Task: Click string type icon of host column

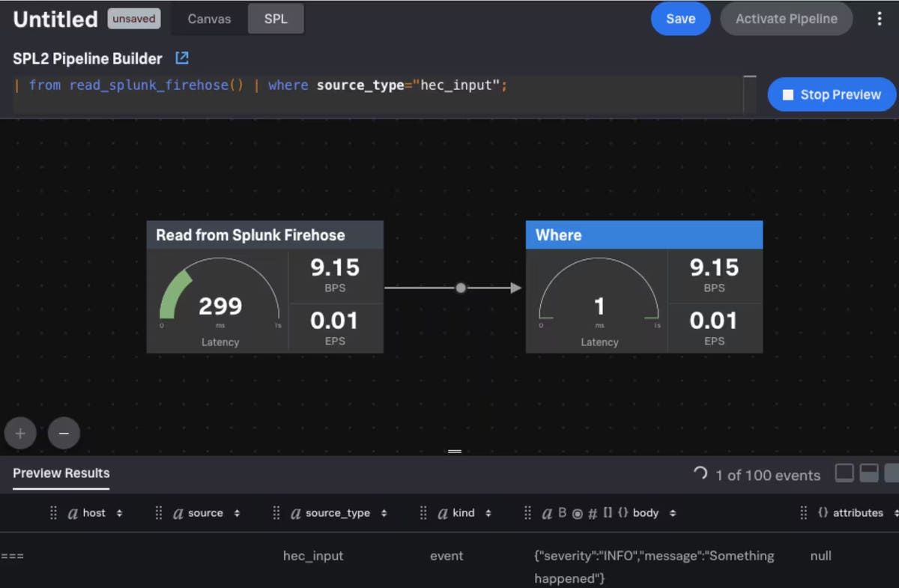Action: [73, 514]
